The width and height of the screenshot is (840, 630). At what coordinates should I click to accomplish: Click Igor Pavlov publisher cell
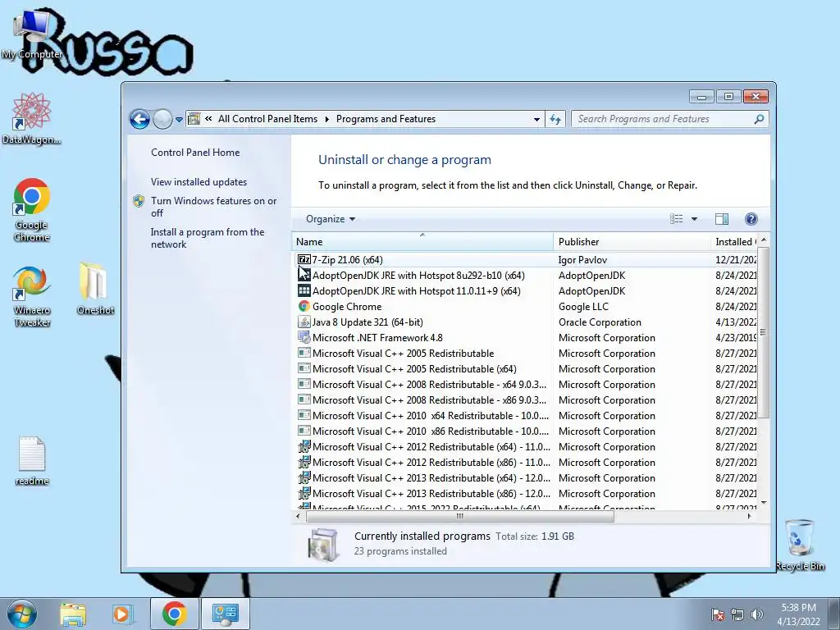(582, 260)
